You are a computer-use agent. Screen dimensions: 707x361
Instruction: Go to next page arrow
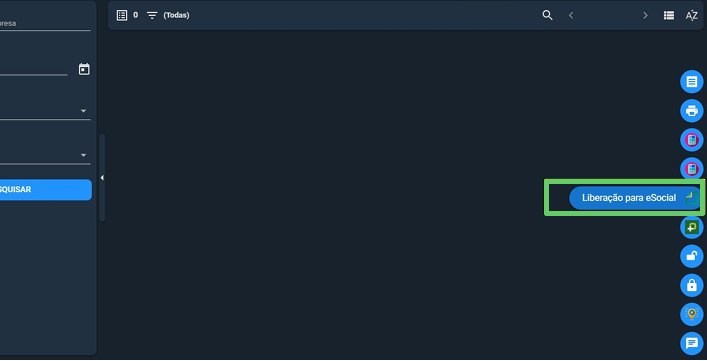645,15
